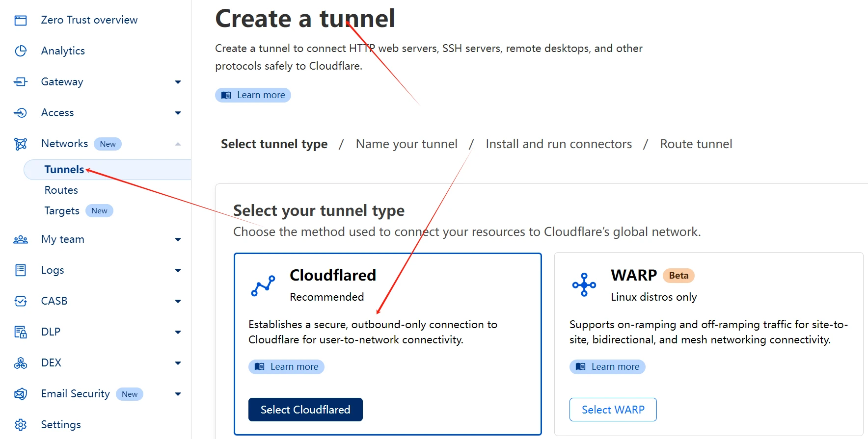868x439 pixels.
Task: Click the Beta badge beside WARP
Action: coord(679,276)
